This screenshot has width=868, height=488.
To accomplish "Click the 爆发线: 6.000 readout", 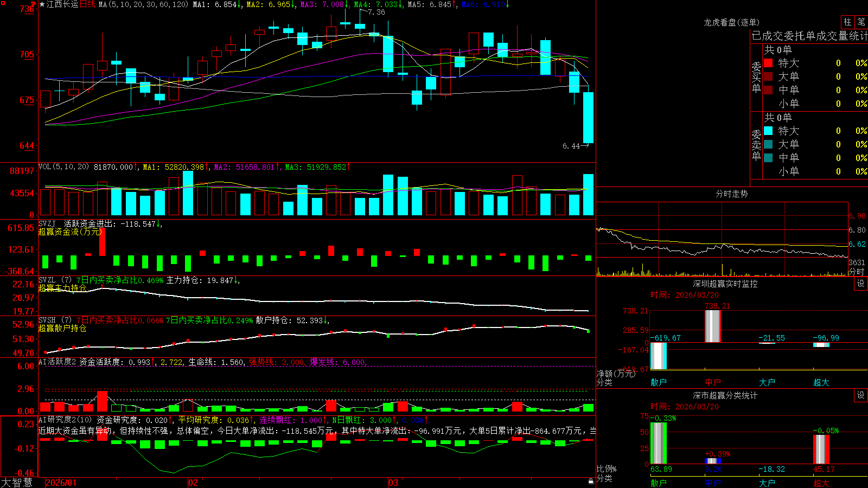I will click(x=338, y=362).
